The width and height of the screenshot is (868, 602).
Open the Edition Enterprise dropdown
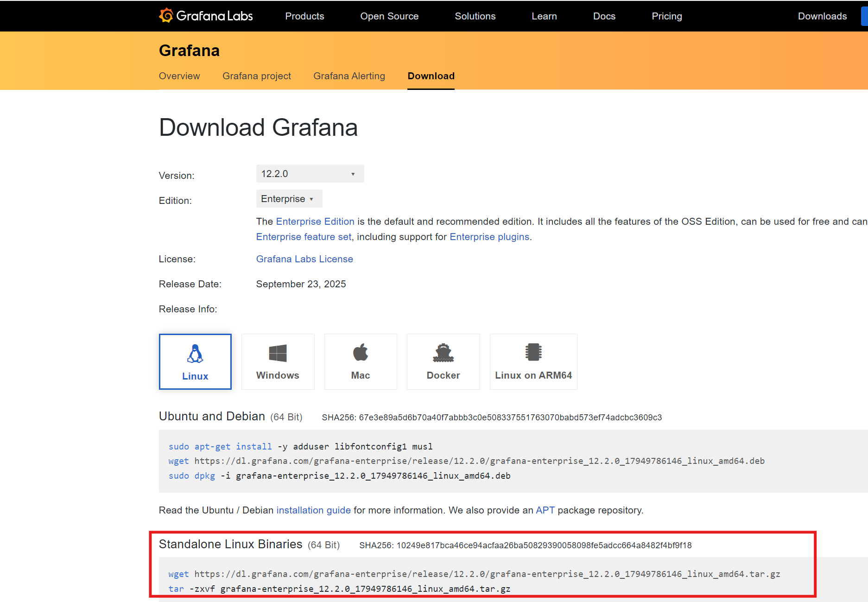[289, 199]
